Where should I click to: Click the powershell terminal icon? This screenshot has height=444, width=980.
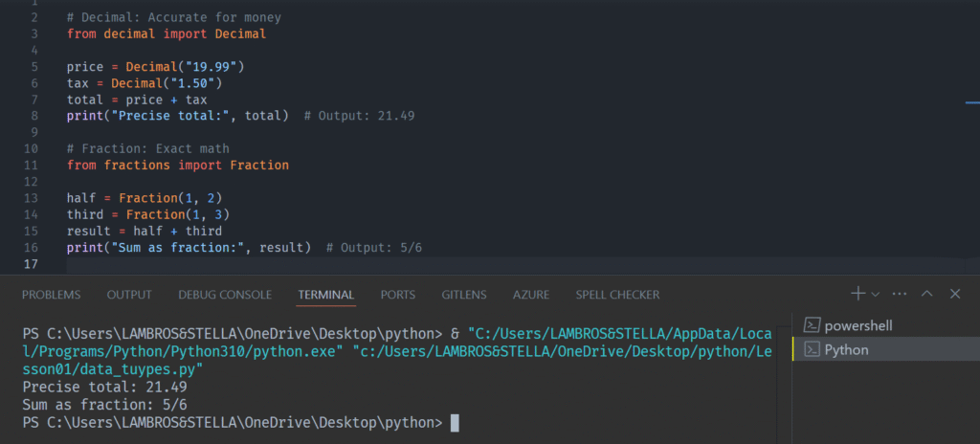812,325
